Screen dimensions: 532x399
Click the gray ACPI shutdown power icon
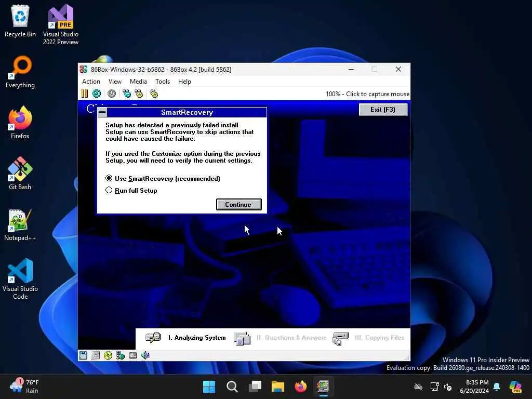[x=112, y=94]
